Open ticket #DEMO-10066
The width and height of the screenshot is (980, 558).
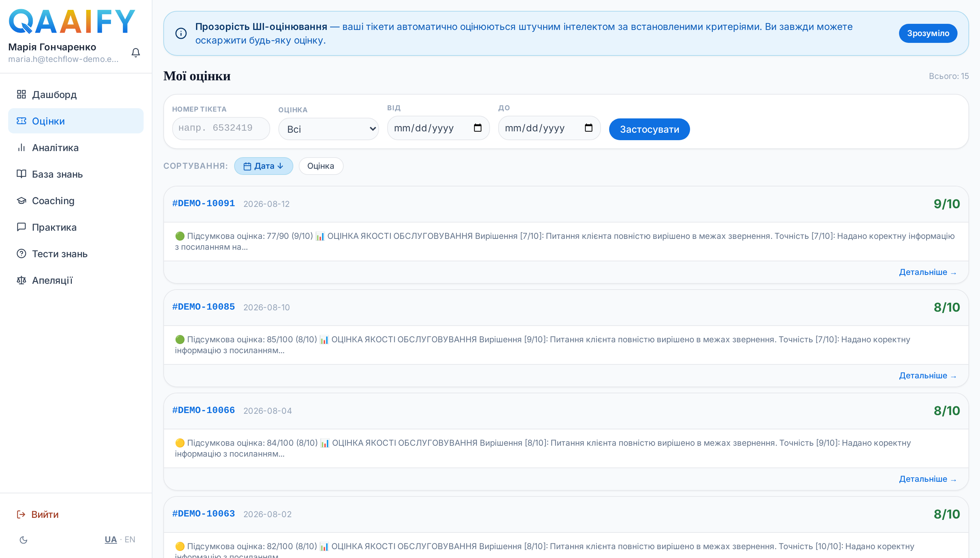coord(203,410)
